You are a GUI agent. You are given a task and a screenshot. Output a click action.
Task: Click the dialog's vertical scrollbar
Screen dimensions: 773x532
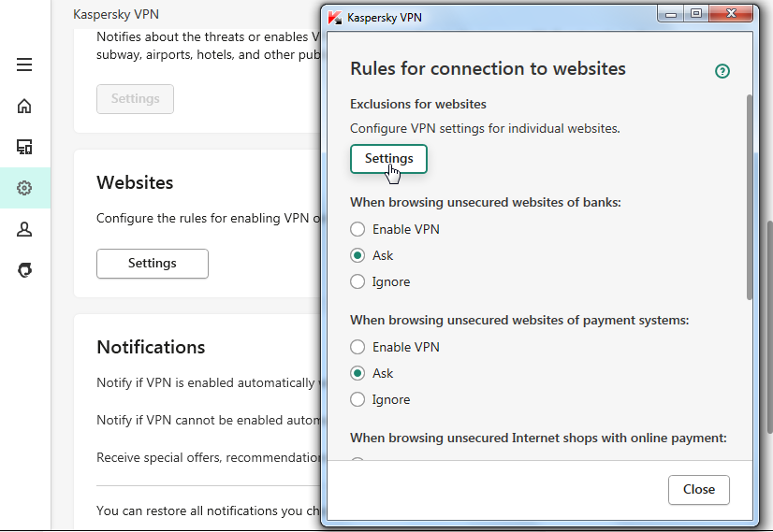coord(749,196)
